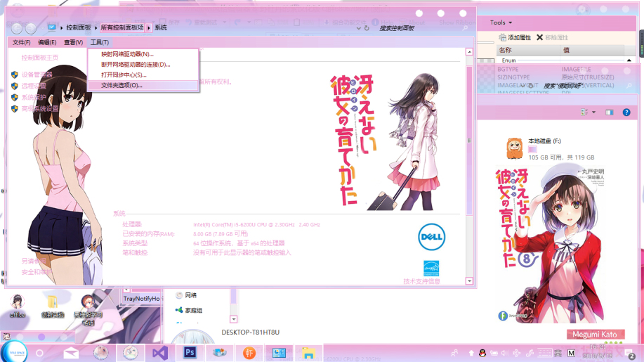This screenshot has height=362, width=644.
Task: Go back using the Control Panel back arrow
Action: 17,28
